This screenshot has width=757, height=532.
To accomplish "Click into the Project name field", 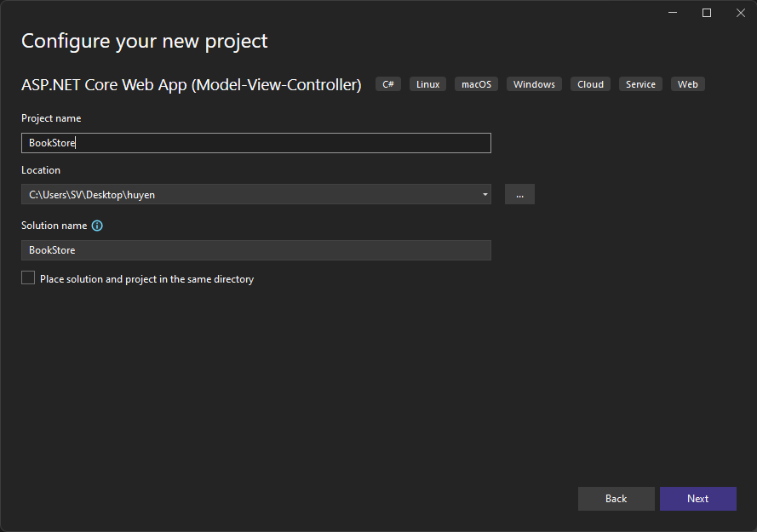I will coord(255,143).
